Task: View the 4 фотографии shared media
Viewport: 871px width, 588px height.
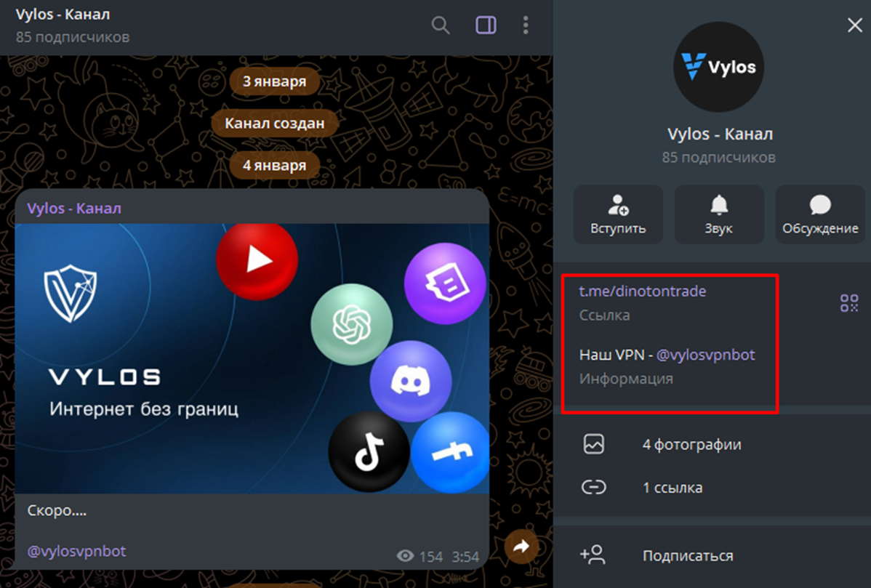Action: [x=712, y=444]
